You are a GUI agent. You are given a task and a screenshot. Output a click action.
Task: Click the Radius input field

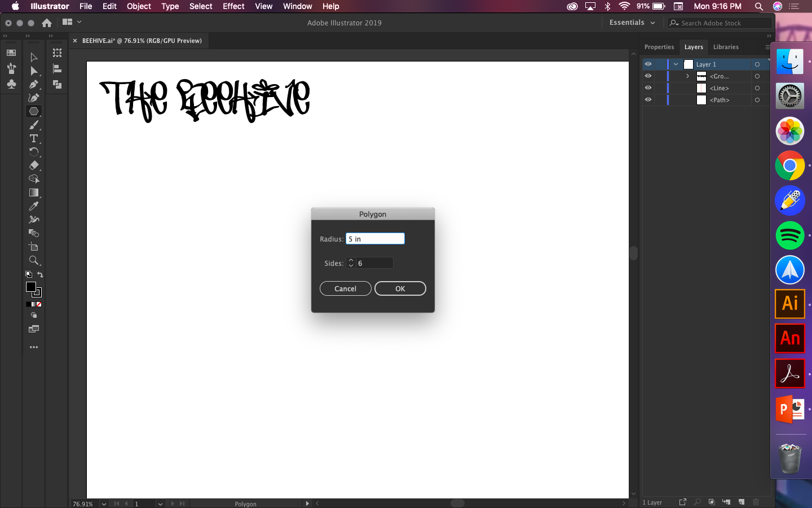click(x=375, y=238)
